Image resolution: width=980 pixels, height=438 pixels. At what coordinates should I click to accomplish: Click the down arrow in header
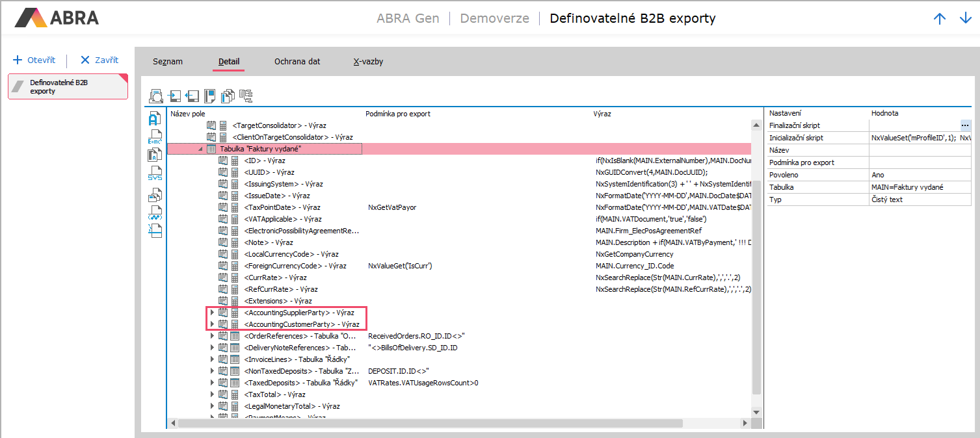(x=966, y=18)
